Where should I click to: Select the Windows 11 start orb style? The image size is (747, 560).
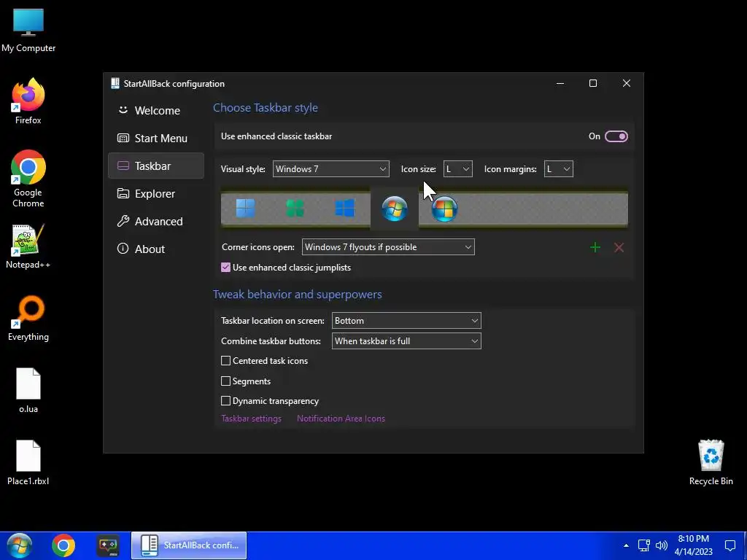coord(245,208)
